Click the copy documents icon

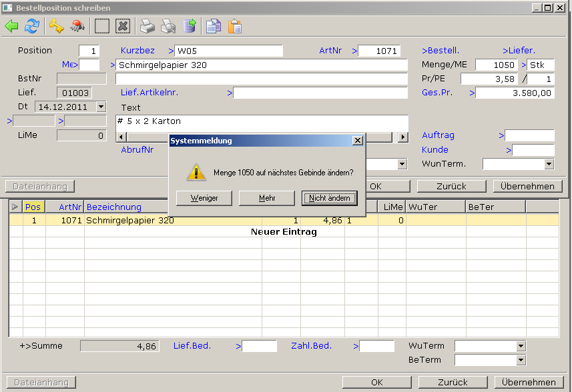click(213, 26)
